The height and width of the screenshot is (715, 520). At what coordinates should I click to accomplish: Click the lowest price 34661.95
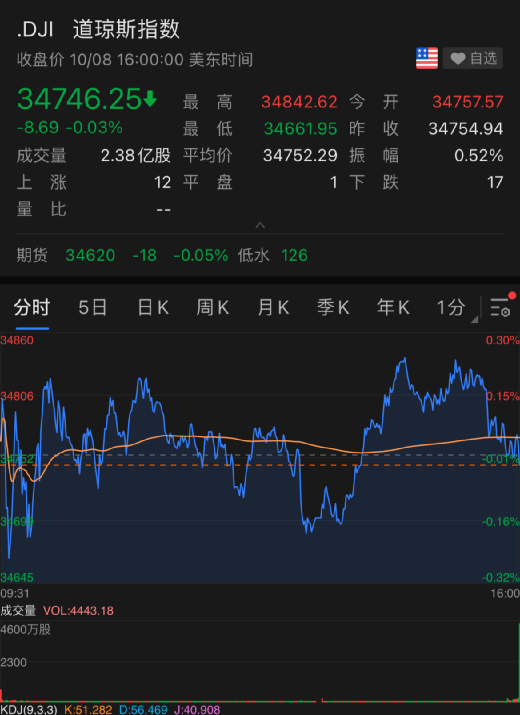click(x=301, y=129)
